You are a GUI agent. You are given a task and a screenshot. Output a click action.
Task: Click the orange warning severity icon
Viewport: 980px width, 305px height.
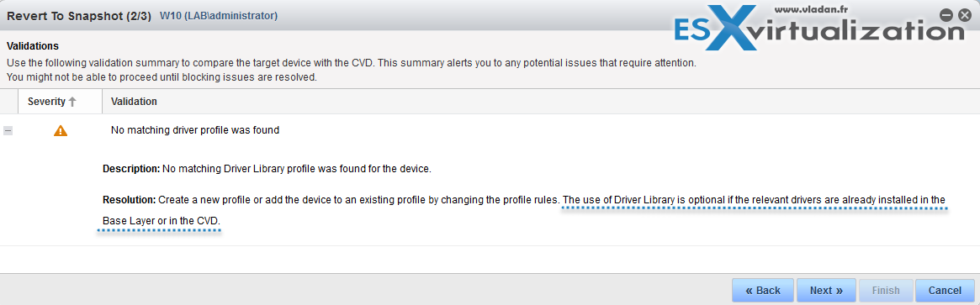pos(61,130)
